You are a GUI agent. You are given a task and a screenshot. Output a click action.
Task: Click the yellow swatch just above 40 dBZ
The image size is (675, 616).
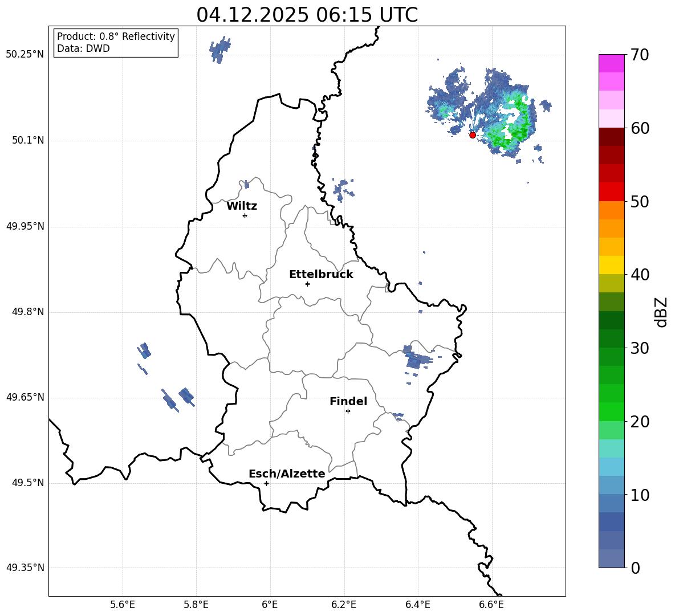coord(611,265)
